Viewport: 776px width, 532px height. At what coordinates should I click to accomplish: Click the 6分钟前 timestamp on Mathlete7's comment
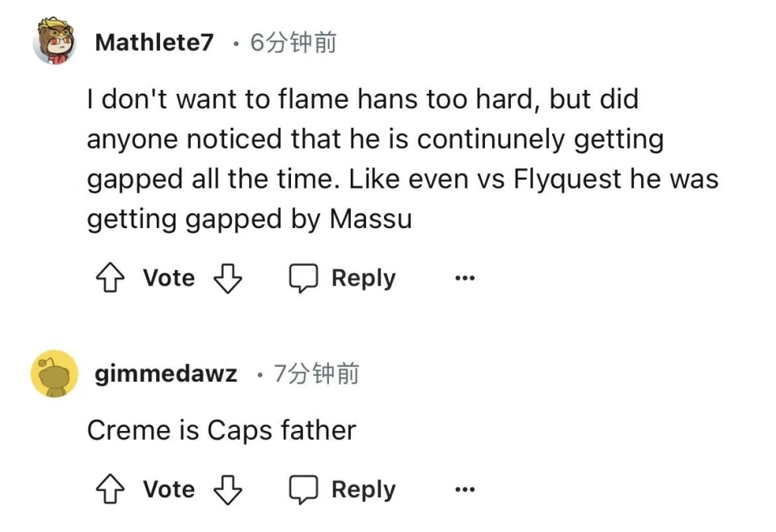[x=293, y=43]
